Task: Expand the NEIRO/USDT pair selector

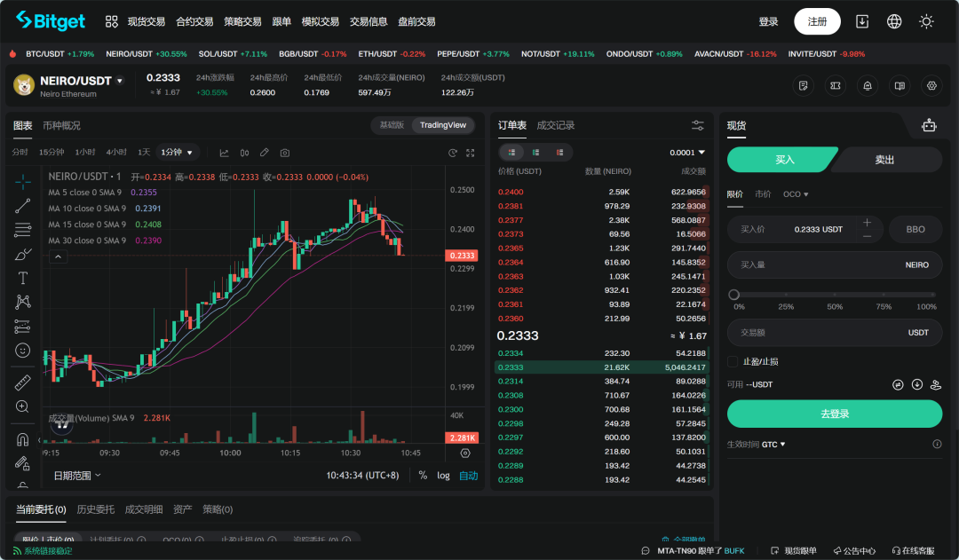Action: coord(120,81)
